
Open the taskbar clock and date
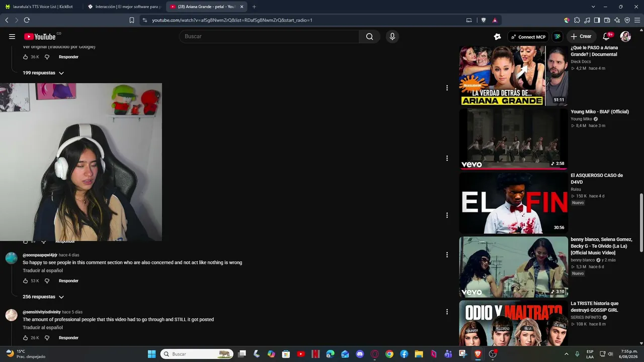629,354
